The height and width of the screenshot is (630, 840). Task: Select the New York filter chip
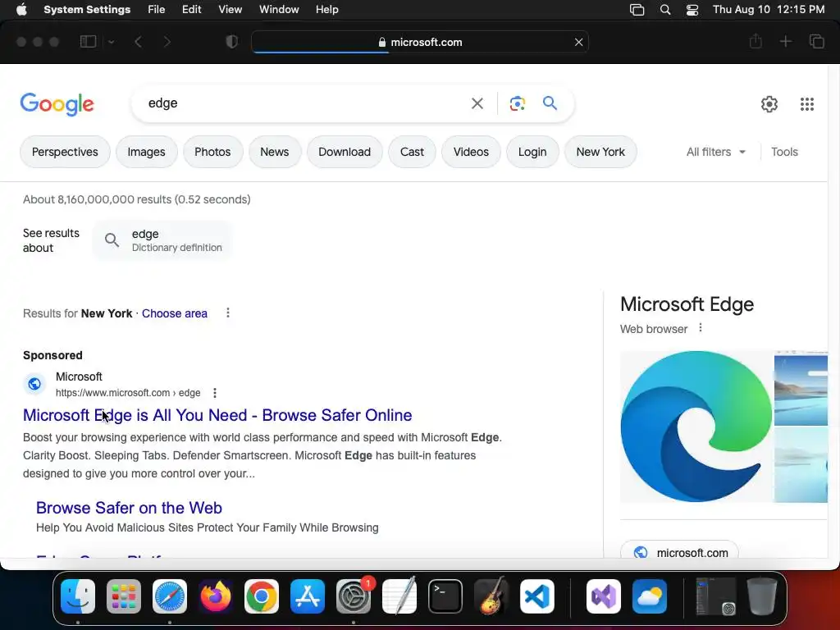pos(600,152)
